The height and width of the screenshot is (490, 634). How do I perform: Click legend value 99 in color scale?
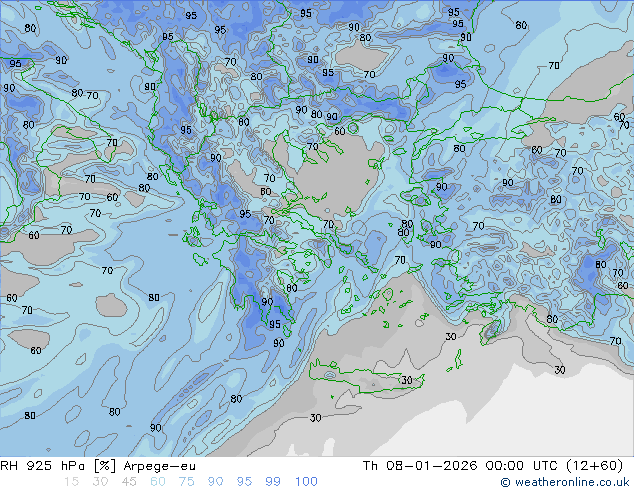click(x=273, y=482)
